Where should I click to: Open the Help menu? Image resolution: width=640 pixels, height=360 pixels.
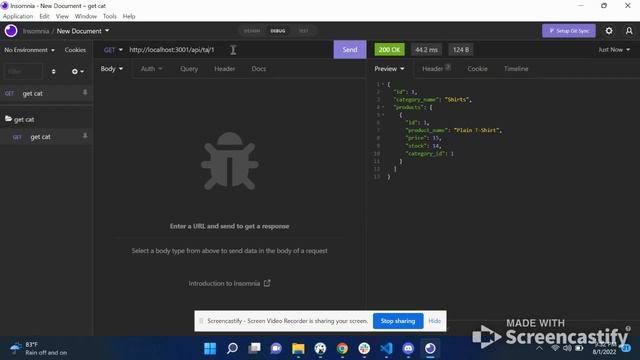(129, 16)
